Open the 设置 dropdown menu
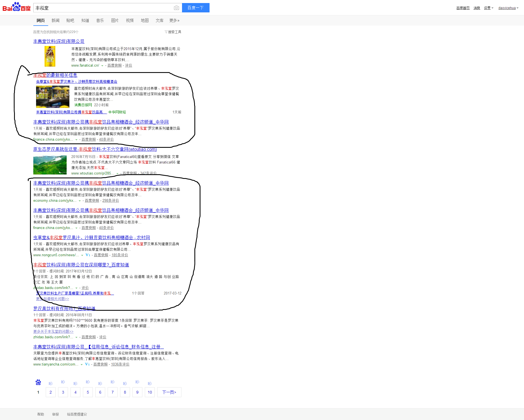The height and width of the screenshot is (420, 524). pos(489,8)
